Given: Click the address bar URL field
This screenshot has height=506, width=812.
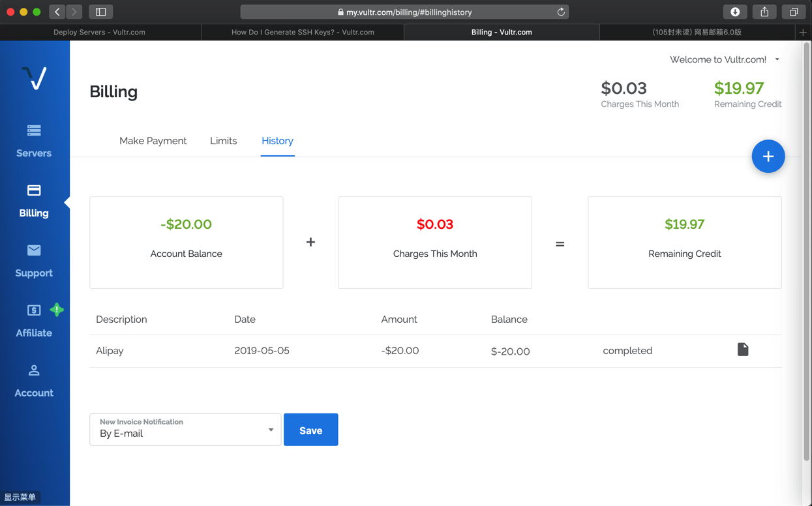Looking at the screenshot, I should (x=404, y=12).
